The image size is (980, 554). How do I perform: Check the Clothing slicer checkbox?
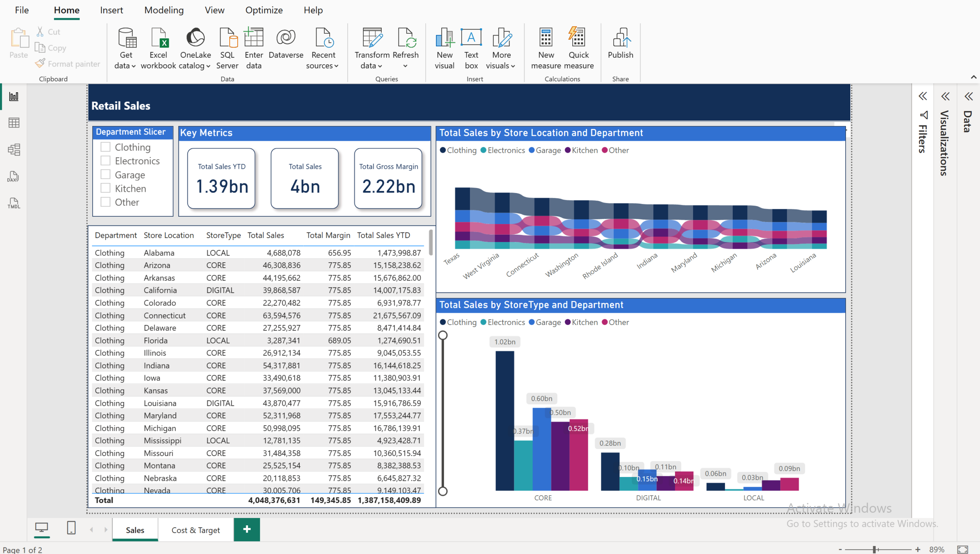click(106, 147)
